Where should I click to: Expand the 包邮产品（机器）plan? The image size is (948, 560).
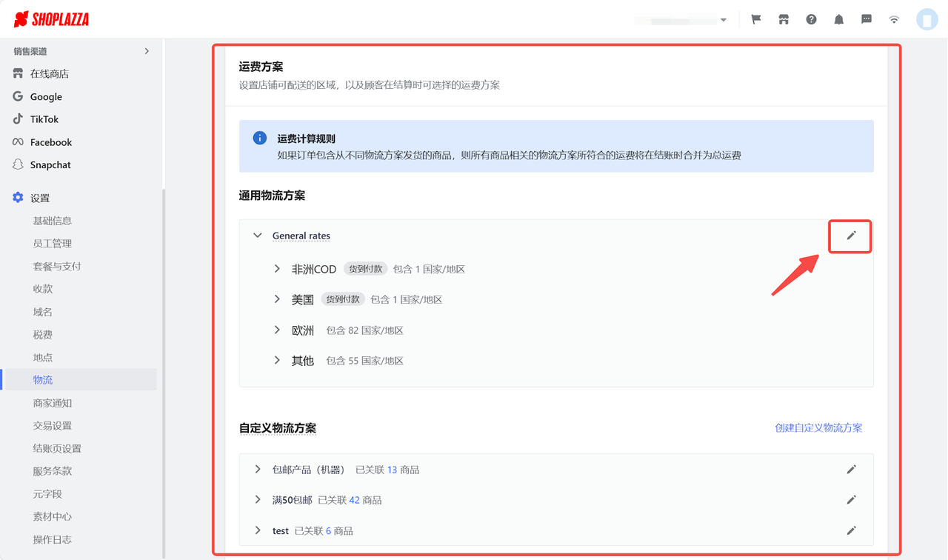pyautogui.click(x=257, y=469)
